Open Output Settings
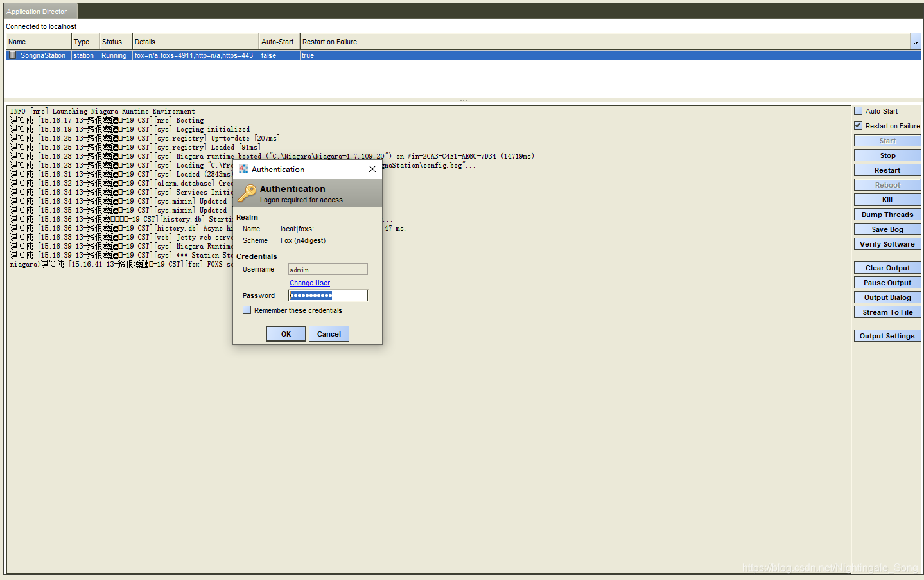924x580 pixels. (x=887, y=336)
